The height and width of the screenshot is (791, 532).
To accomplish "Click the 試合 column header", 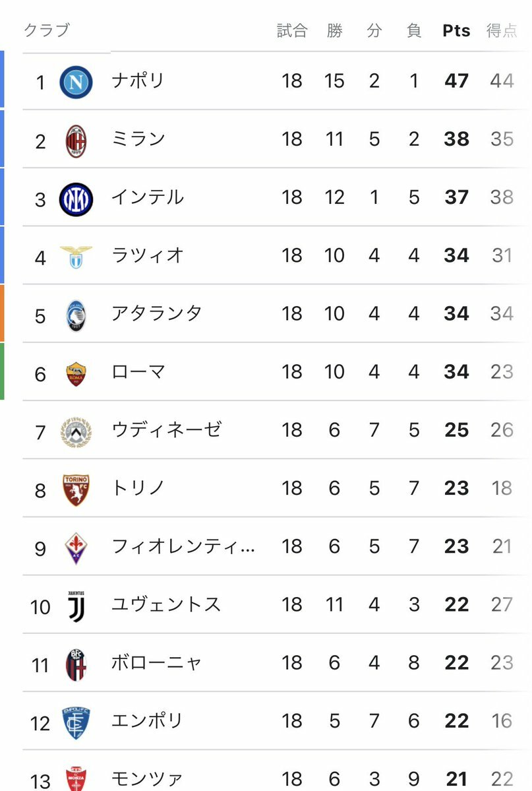I will (292, 31).
